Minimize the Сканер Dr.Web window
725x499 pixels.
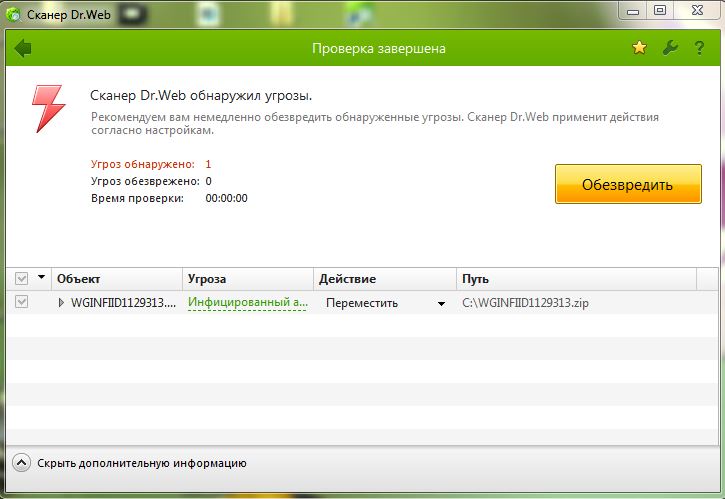(x=633, y=11)
